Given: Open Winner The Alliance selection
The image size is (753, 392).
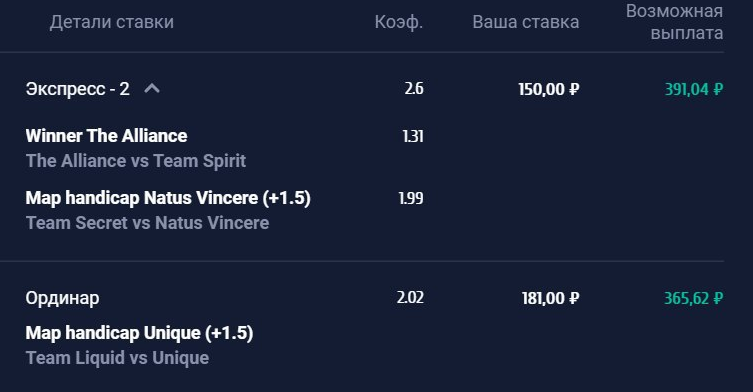Looking at the screenshot, I should point(107,136).
